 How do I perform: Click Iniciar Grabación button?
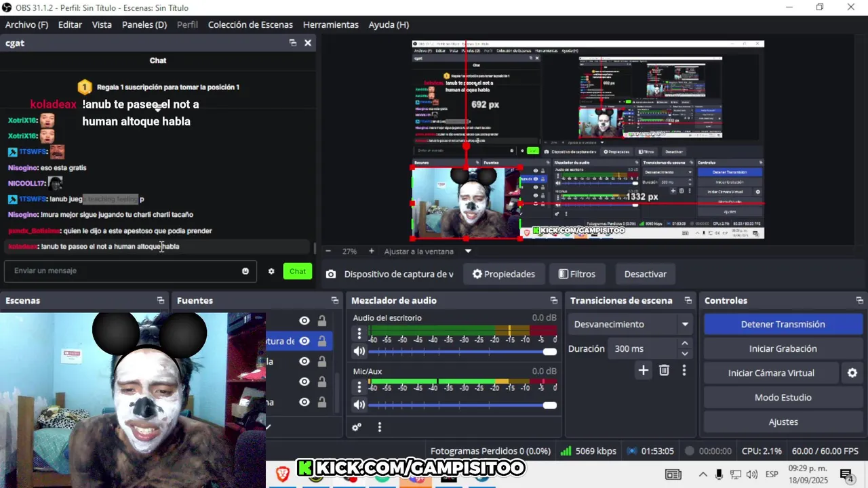tap(783, 348)
